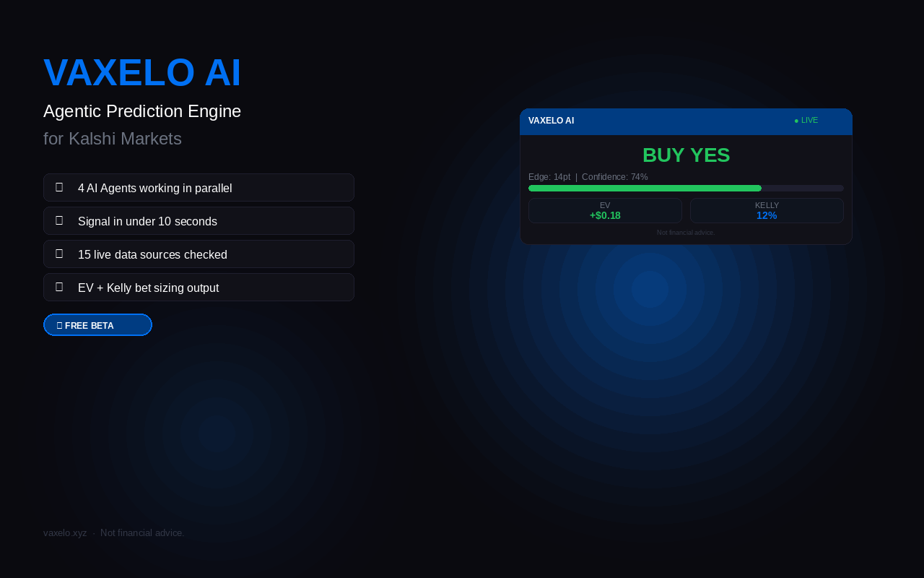
Task: Click 'for Kalshi Markets' text
Action: pos(113,139)
